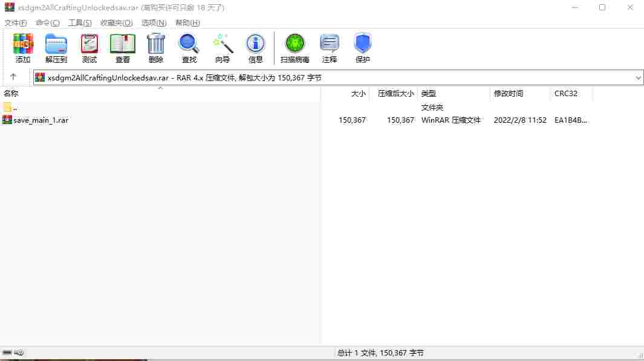Click the WinRAR title bar app icon
This screenshot has width=644, height=361.
pyautogui.click(x=10, y=7)
